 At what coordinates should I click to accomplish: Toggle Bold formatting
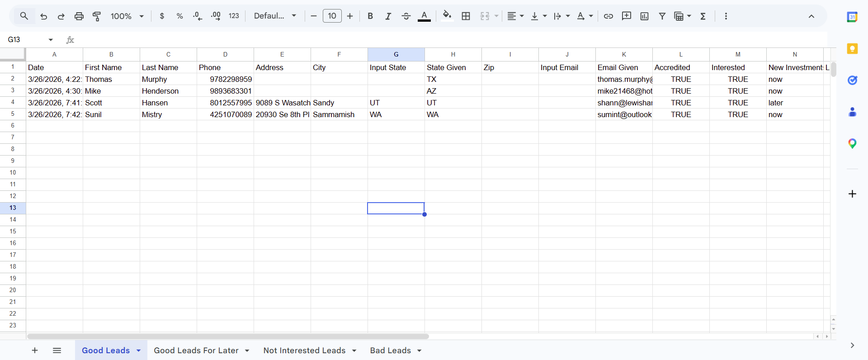tap(370, 16)
